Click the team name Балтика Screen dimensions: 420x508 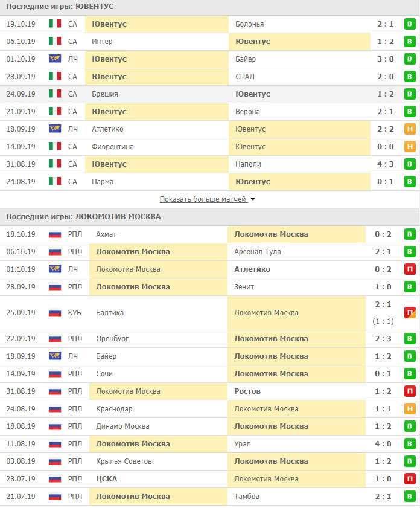tap(110, 313)
